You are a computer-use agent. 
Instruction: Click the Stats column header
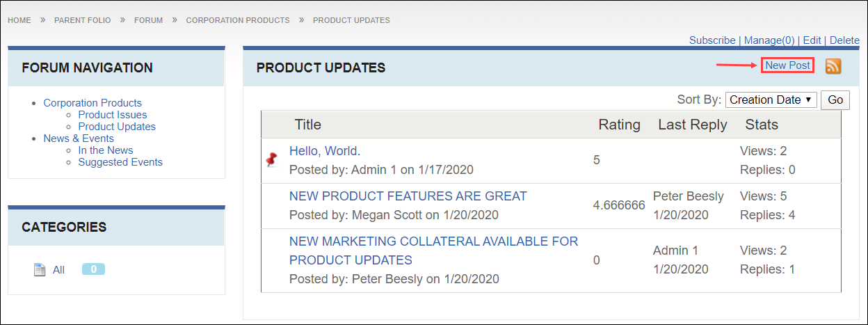coord(762,125)
